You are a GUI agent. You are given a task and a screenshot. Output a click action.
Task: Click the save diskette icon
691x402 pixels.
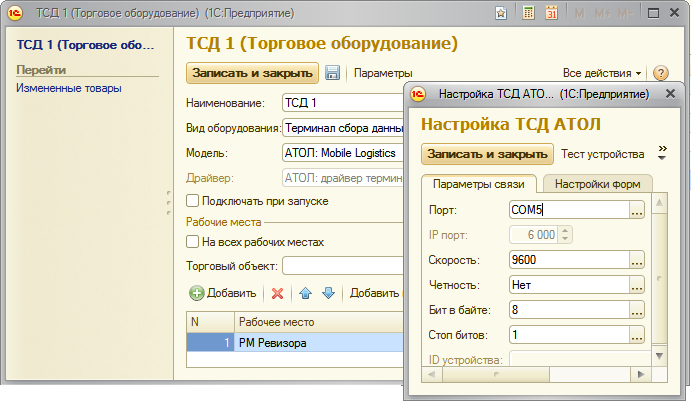click(x=332, y=73)
